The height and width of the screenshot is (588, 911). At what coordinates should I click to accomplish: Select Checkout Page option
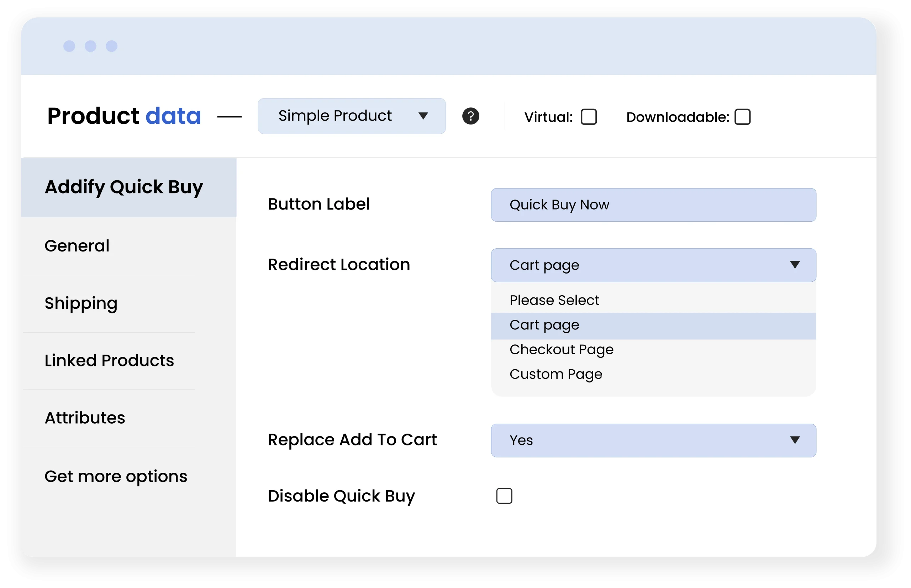click(562, 350)
